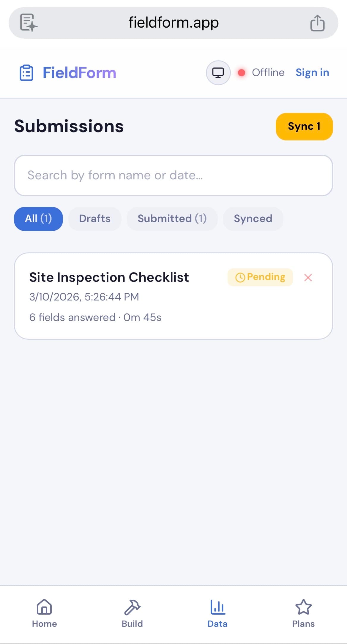Click the Pending status badge with clock icon

tap(260, 277)
